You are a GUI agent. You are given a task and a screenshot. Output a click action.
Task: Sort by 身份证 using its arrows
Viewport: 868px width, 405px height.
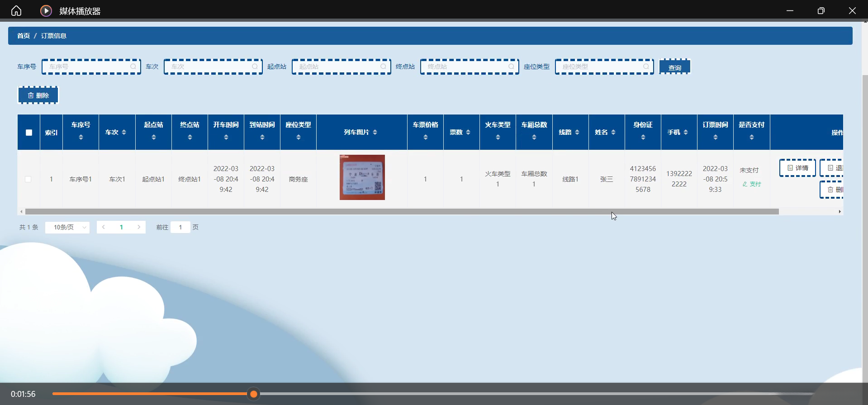click(643, 137)
